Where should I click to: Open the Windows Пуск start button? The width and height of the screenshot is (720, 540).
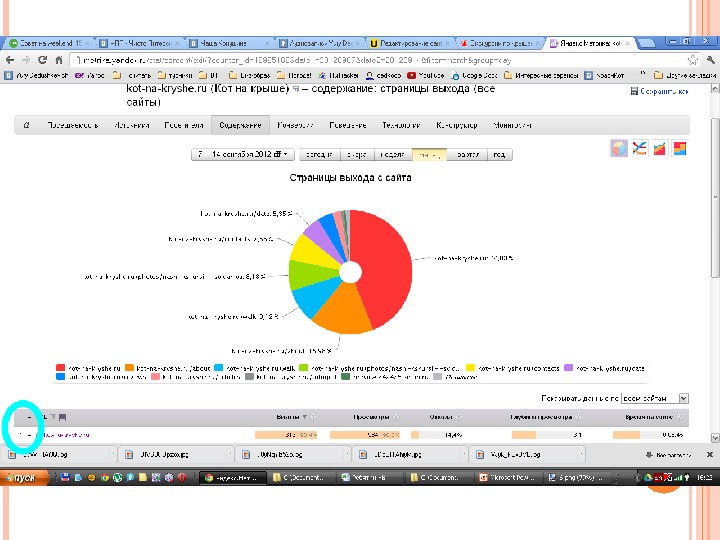(x=24, y=478)
